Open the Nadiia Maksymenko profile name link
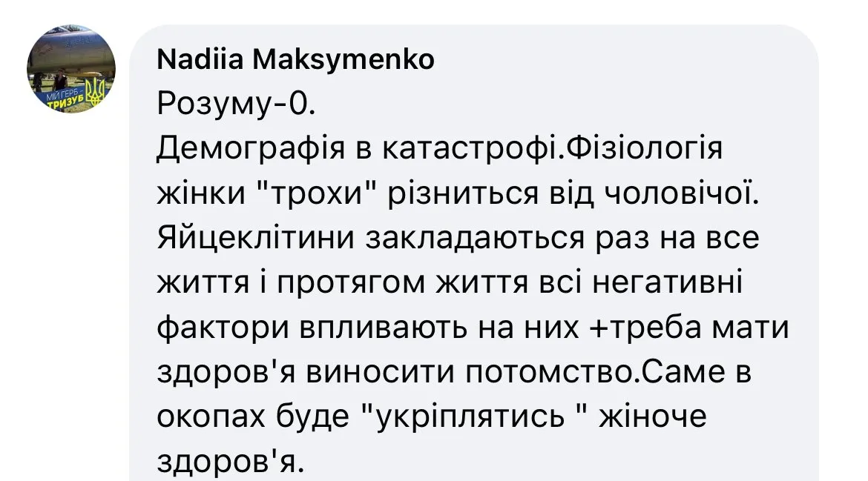The height and width of the screenshot is (481, 868). (295, 60)
